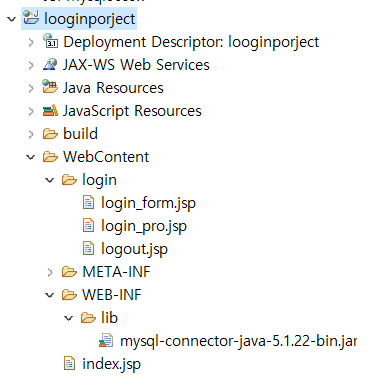Select the login folder label
This screenshot has height=377, width=368.
point(99,180)
